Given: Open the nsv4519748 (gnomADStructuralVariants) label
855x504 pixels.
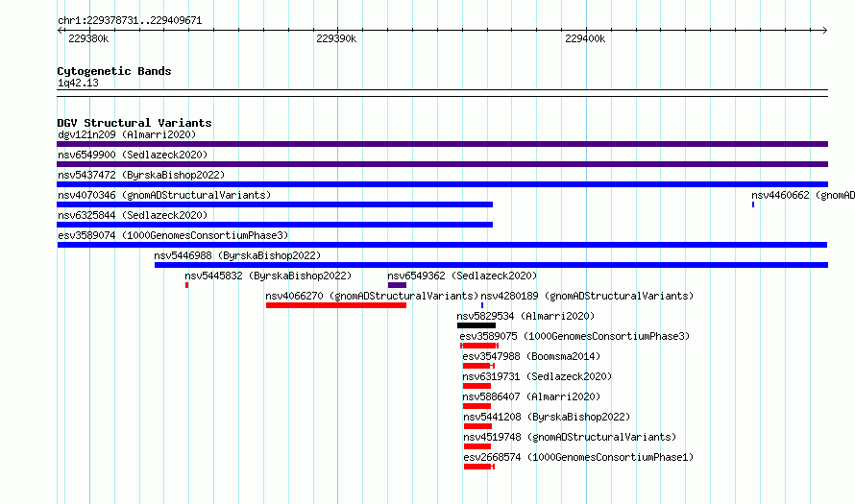Looking at the screenshot, I should coord(570,437).
